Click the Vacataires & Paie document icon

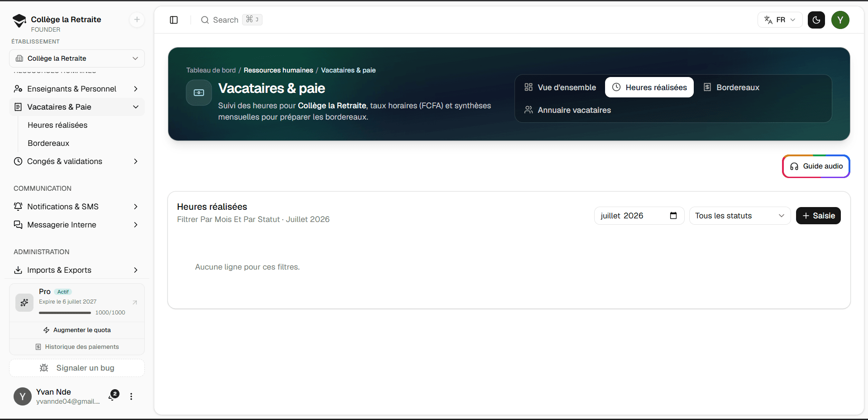point(18,107)
